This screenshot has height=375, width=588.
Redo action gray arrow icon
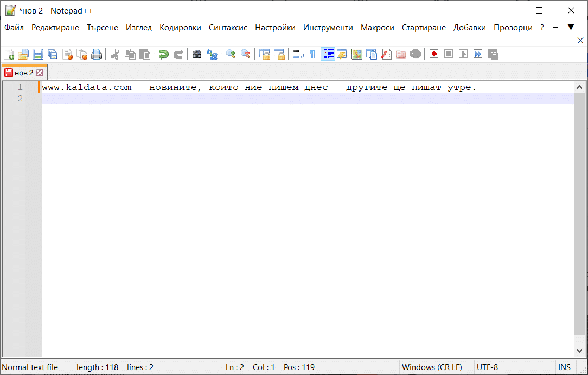point(178,54)
